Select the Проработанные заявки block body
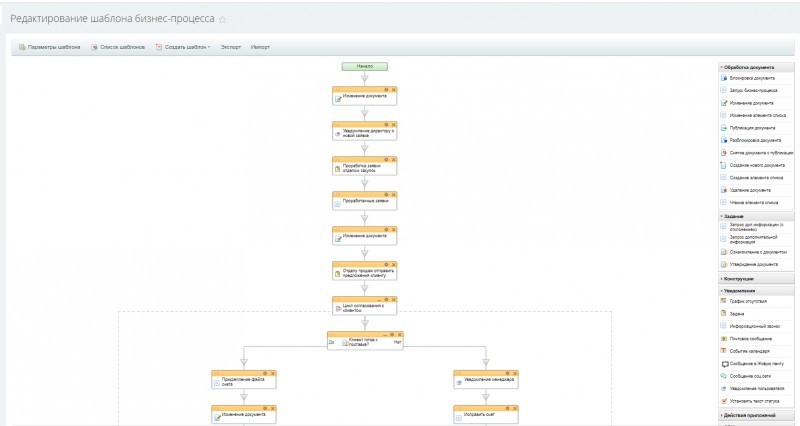The width and height of the screenshot is (800, 426). [365, 204]
